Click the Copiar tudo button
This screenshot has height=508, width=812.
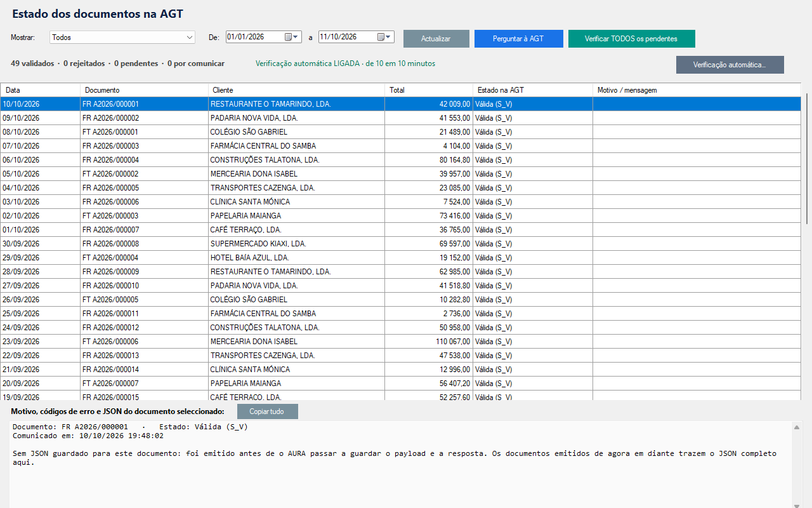(267, 411)
